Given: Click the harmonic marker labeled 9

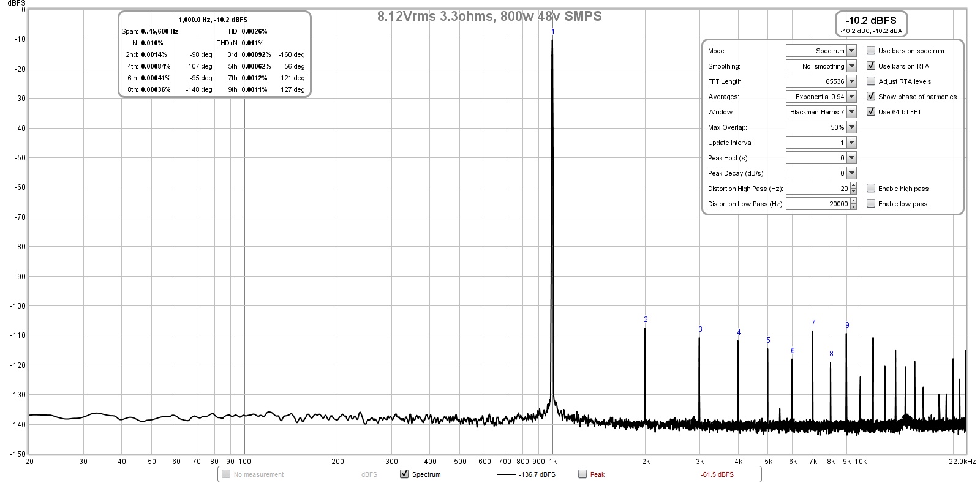Looking at the screenshot, I should [x=847, y=325].
